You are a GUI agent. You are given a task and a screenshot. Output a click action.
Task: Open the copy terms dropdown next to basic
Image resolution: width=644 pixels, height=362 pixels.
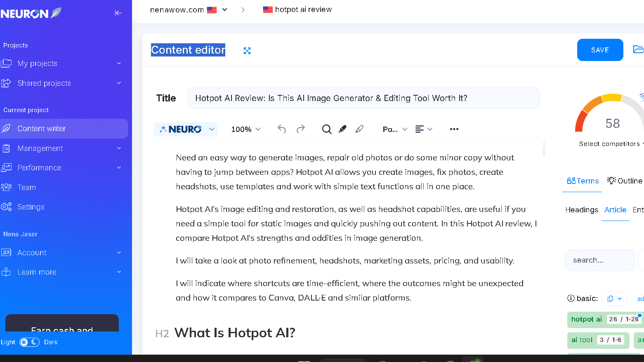tap(614, 299)
